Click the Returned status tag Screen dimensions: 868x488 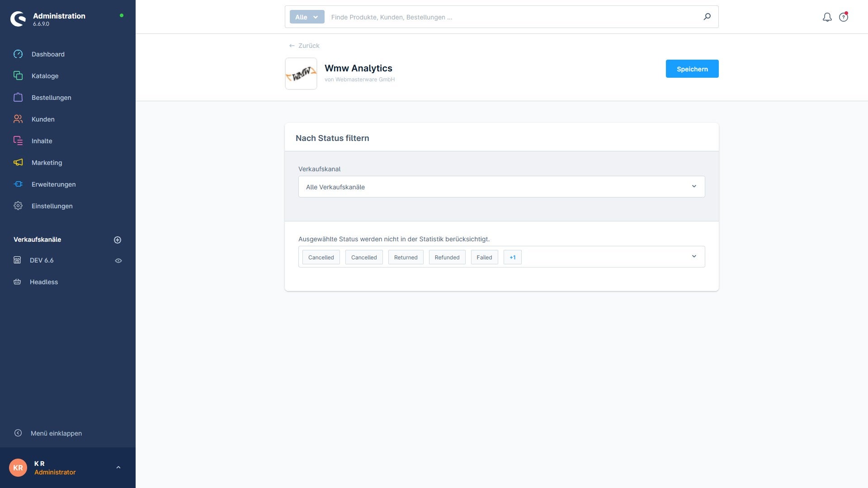[x=406, y=258]
